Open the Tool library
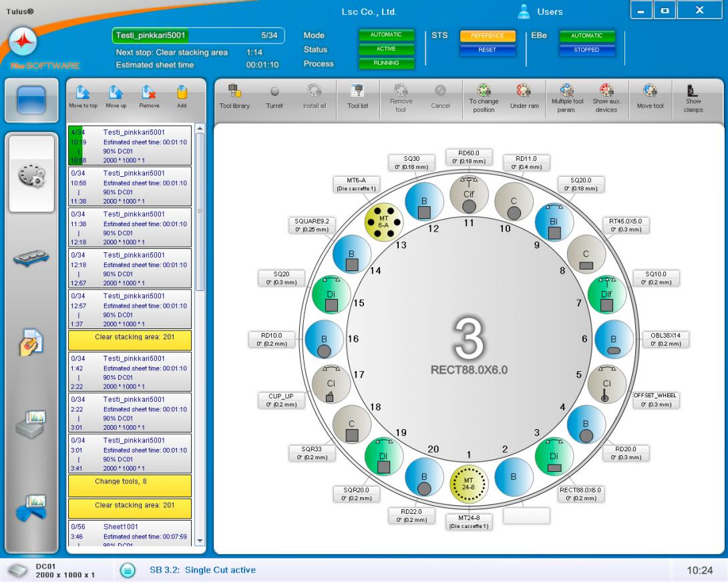This screenshot has height=582, width=728. coord(234,96)
